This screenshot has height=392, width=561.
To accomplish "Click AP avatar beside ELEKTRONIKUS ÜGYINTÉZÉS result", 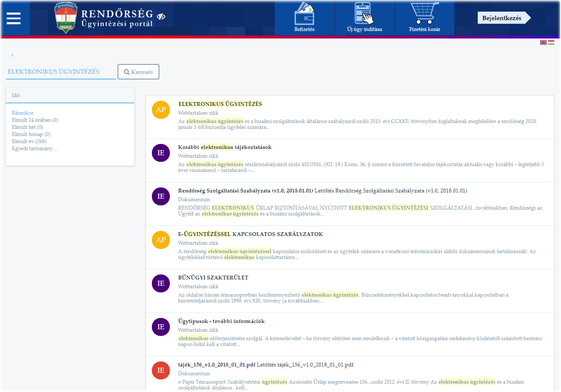I will coord(161,110).
